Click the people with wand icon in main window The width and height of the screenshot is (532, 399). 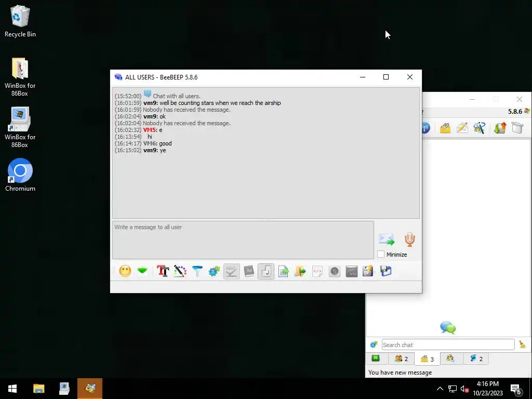pos(480,128)
